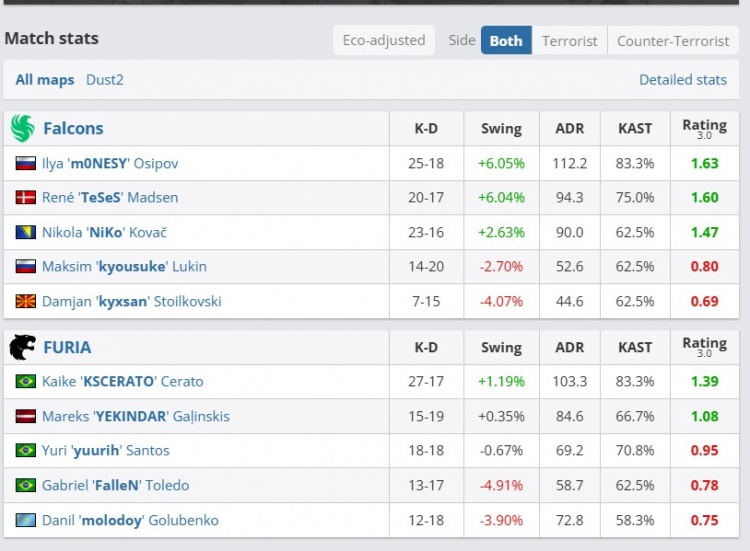The image size is (750, 551).
Task: Select the Both sides filter
Action: click(x=506, y=41)
